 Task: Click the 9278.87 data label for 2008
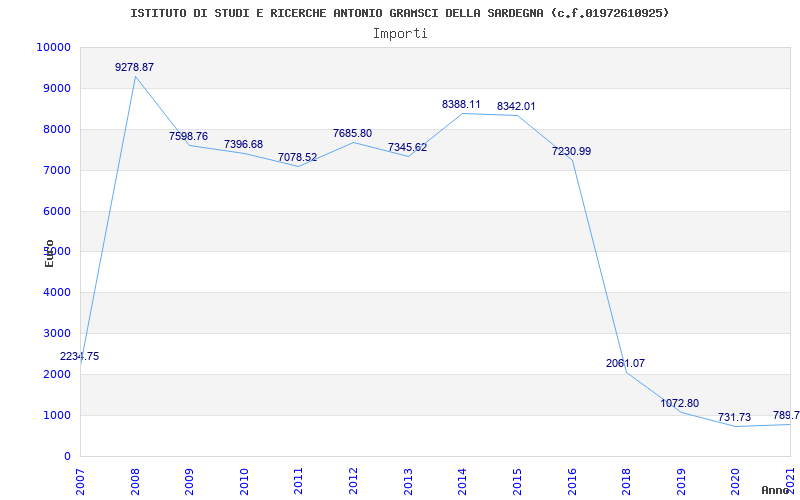tap(134, 67)
